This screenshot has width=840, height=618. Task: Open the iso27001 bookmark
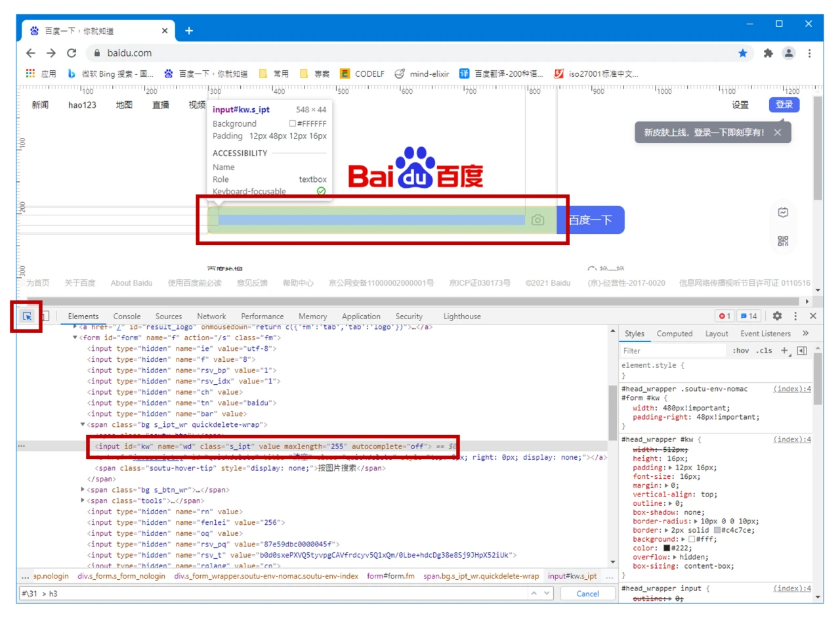(597, 74)
